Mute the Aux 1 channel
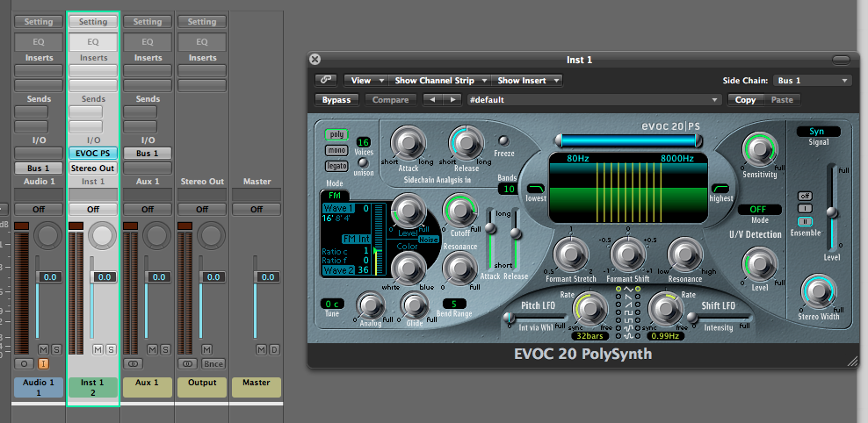 [x=152, y=349]
